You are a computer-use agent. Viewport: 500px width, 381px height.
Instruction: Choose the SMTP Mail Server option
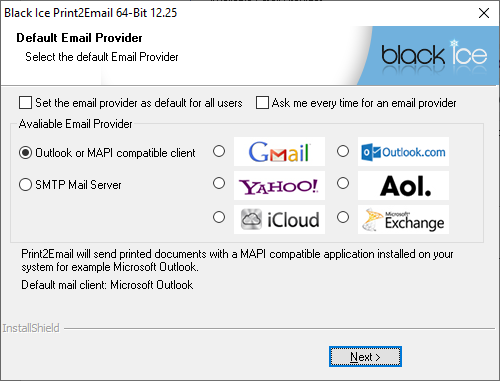(26, 185)
